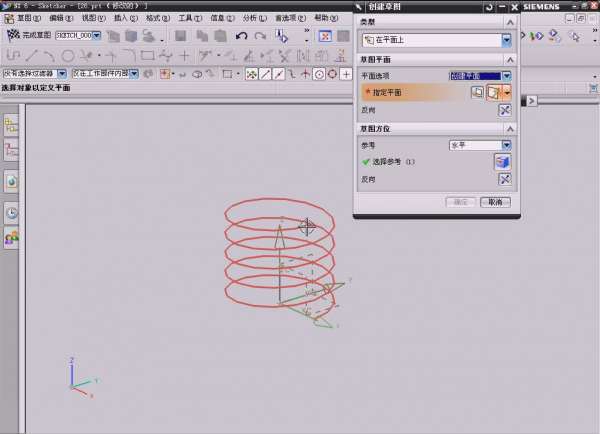Screen dimensions: 600x434
Task: Click the Finish Sketch checkered flag icon
Action: coord(13,36)
